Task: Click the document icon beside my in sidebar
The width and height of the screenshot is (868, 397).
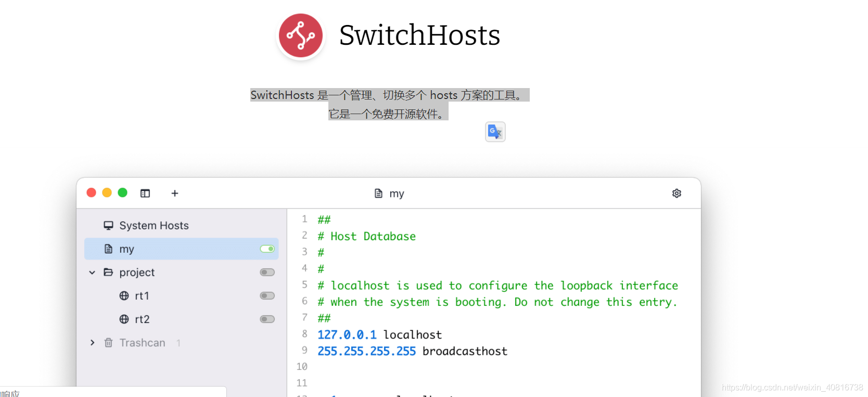Action: coord(108,249)
